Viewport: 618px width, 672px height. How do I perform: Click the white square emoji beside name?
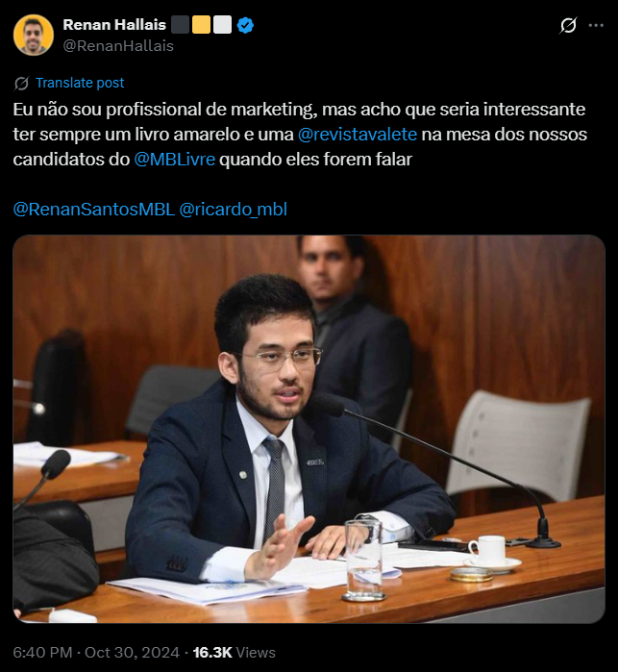coord(222,25)
